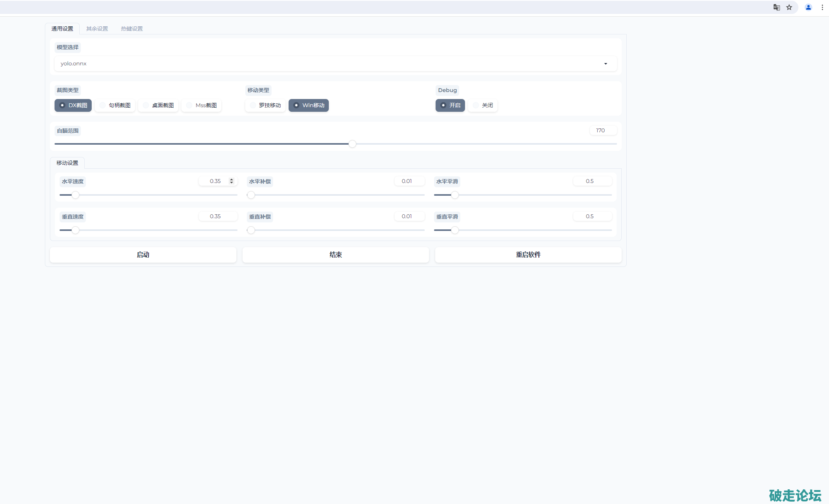Image resolution: width=829 pixels, height=504 pixels.
Task: Click the 自瞄范围 slider handle
Action: point(352,144)
